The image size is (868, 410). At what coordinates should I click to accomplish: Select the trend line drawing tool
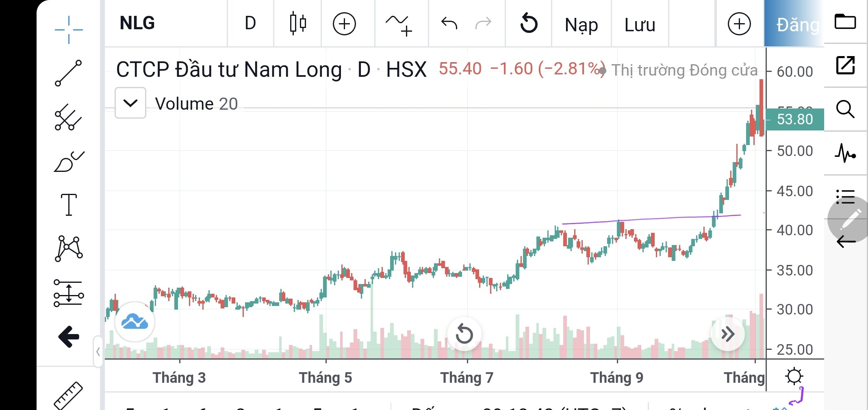pyautogui.click(x=68, y=73)
